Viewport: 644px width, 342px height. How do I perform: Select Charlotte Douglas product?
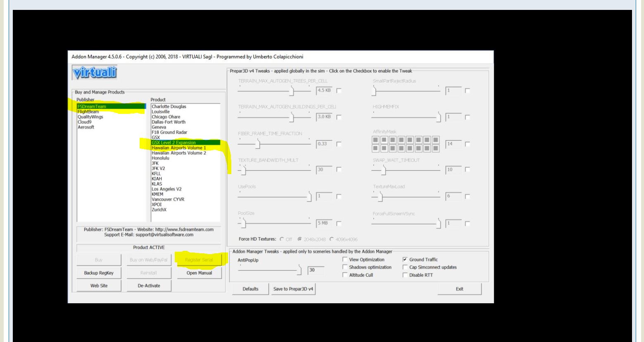click(x=185, y=106)
